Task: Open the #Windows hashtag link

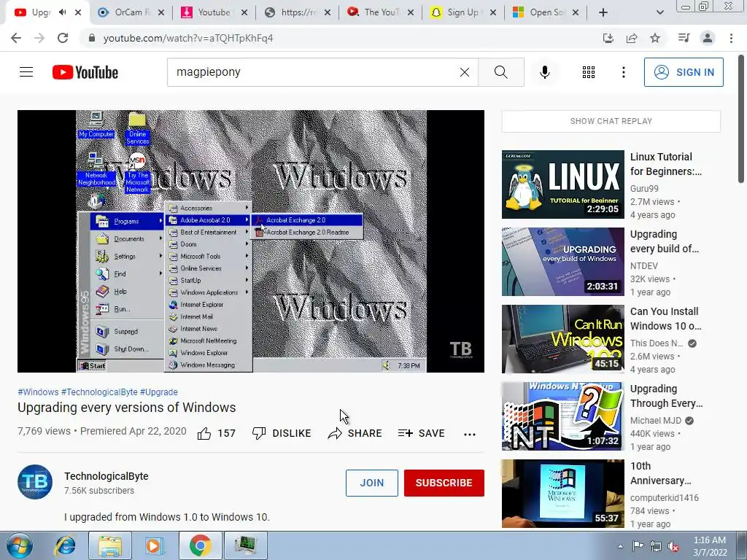Action: tap(38, 392)
